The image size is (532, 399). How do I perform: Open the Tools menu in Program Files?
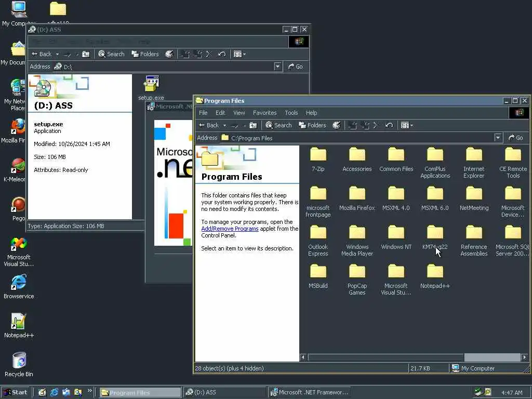pyautogui.click(x=291, y=113)
